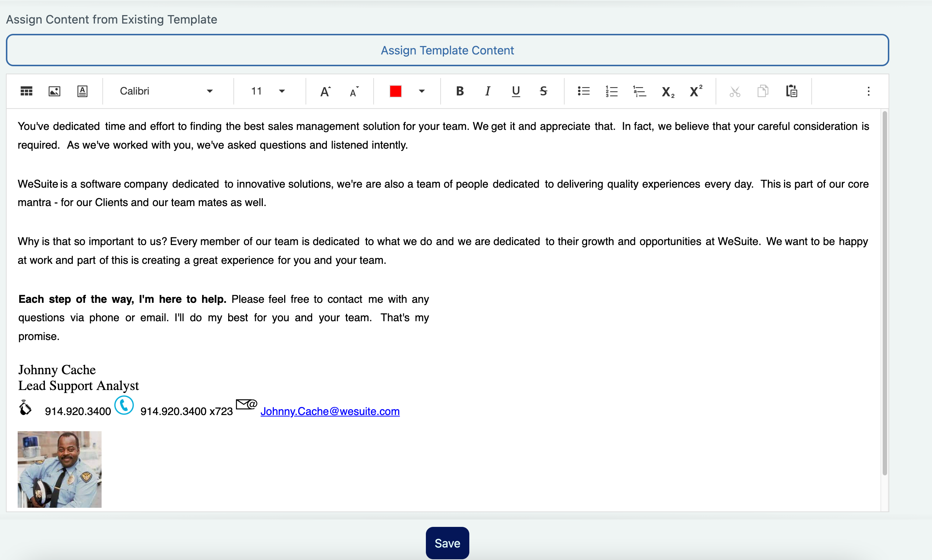Insert a bulleted list
The image size is (932, 560).
pyautogui.click(x=583, y=91)
